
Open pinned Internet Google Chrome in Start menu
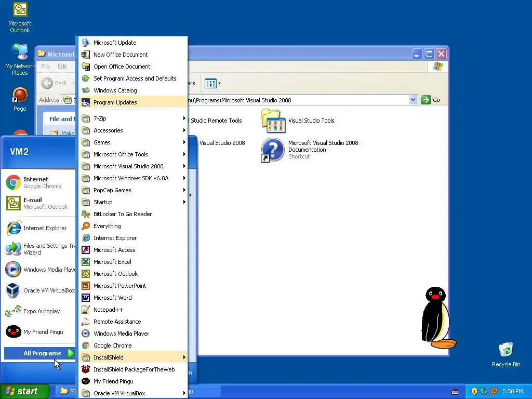pyautogui.click(x=39, y=182)
